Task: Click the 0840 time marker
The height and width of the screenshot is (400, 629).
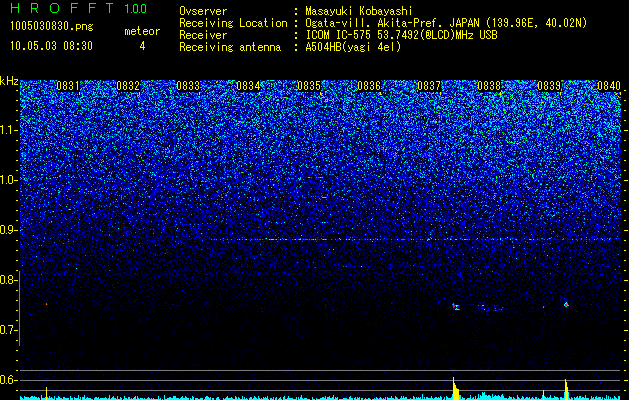Action: (x=609, y=86)
